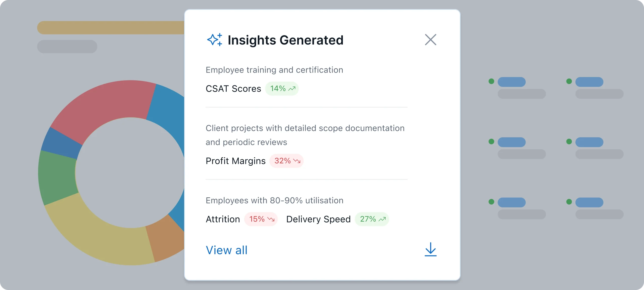Click the CSAT Scores 14% badge
The height and width of the screenshot is (290, 644).
282,89
